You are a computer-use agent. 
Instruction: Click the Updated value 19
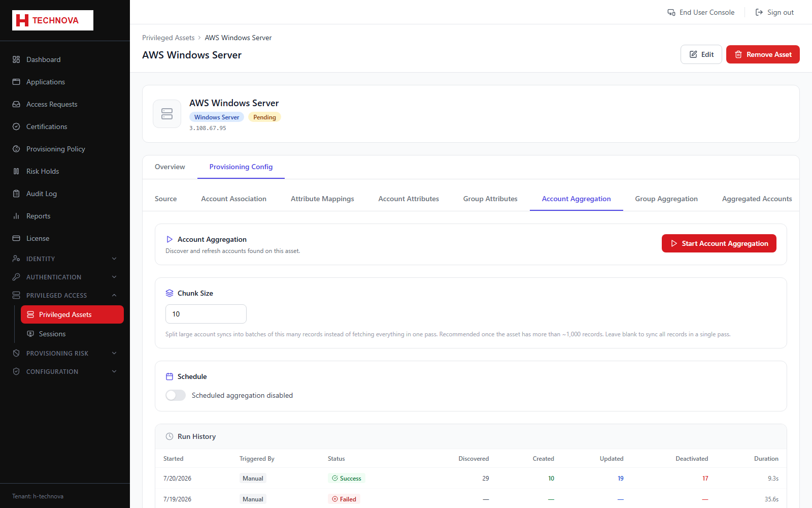click(x=621, y=479)
